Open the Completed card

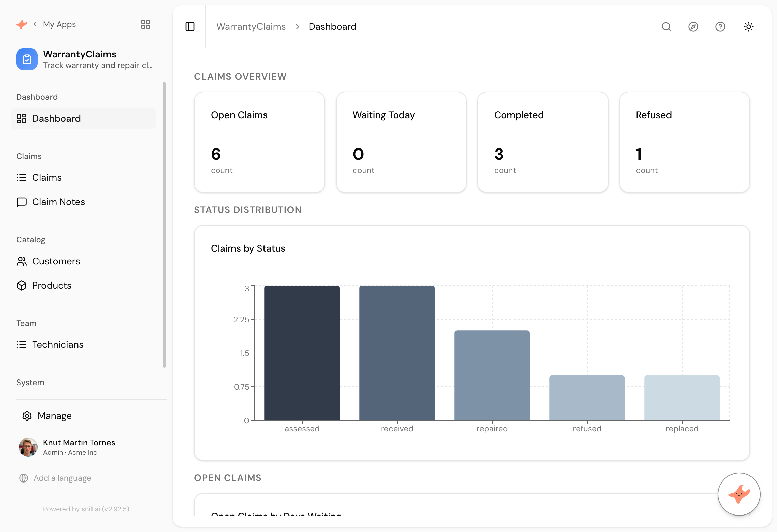(543, 142)
